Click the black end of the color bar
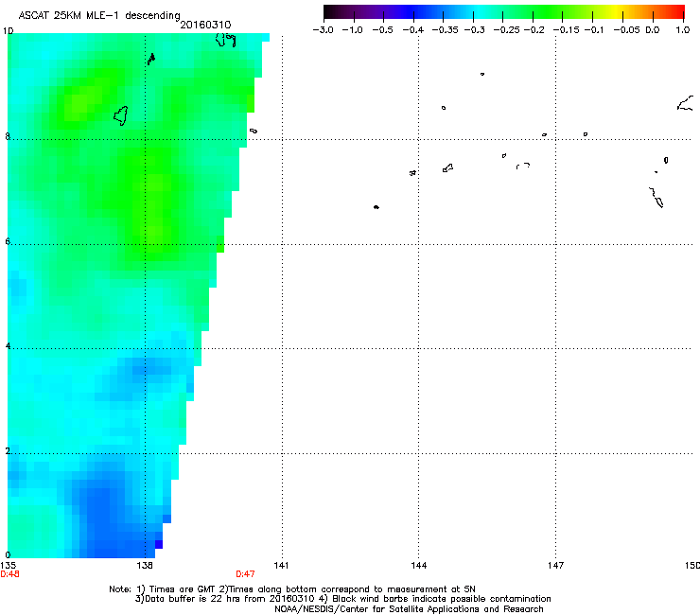 [328, 12]
